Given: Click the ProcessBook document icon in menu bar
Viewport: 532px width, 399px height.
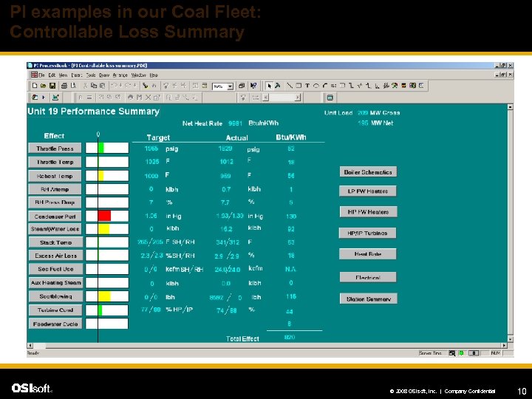Looking at the screenshot, I should pos(34,75).
